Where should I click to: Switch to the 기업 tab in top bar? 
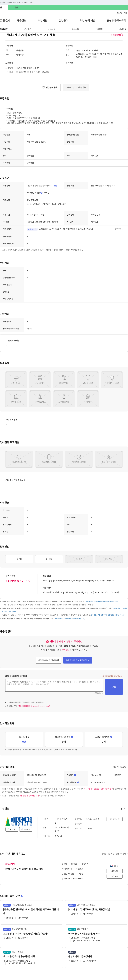coord(16,8)
